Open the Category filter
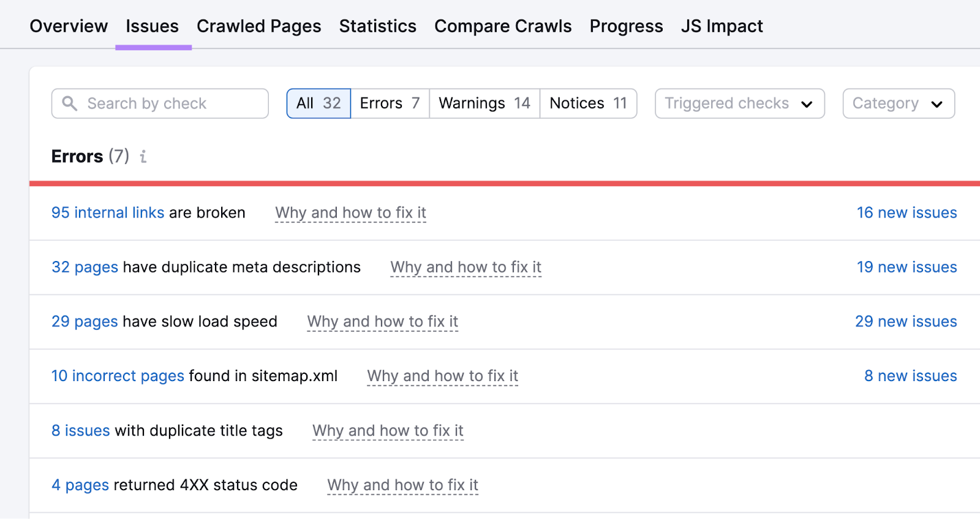Screen dimensions: 980x519 (897, 104)
